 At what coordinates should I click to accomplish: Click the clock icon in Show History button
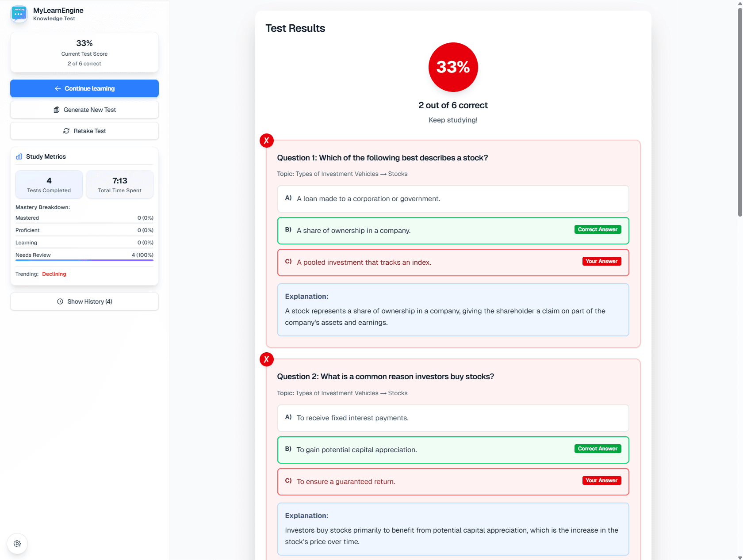point(61,301)
